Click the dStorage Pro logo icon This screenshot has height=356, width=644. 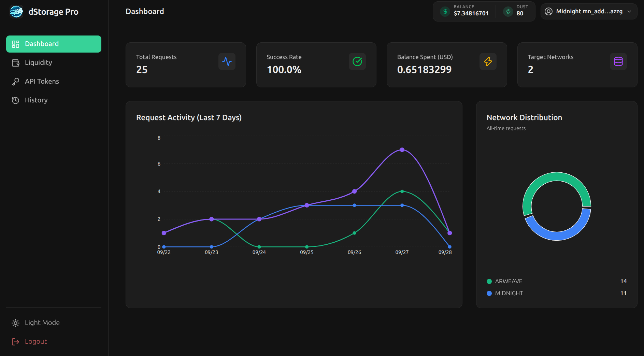(x=16, y=12)
